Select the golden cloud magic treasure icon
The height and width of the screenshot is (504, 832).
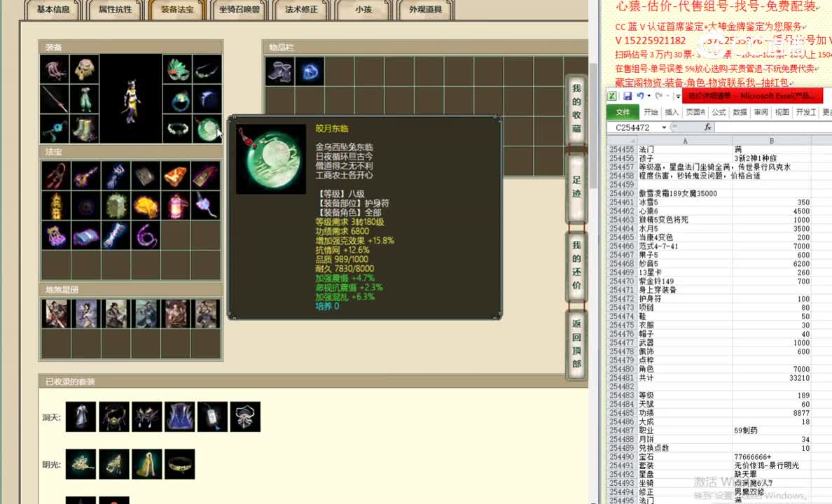pyautogui.click(x=146, y=205)
